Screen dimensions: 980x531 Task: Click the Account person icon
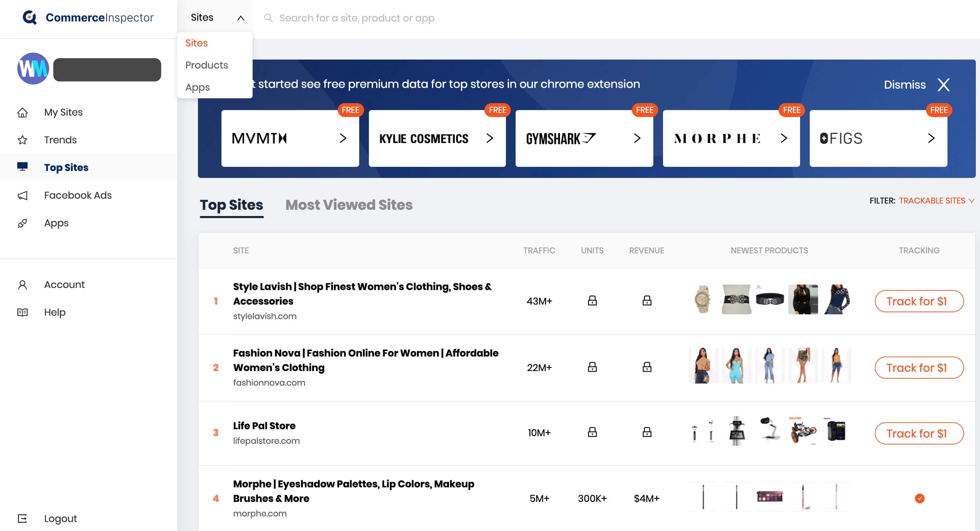[22, 285]
